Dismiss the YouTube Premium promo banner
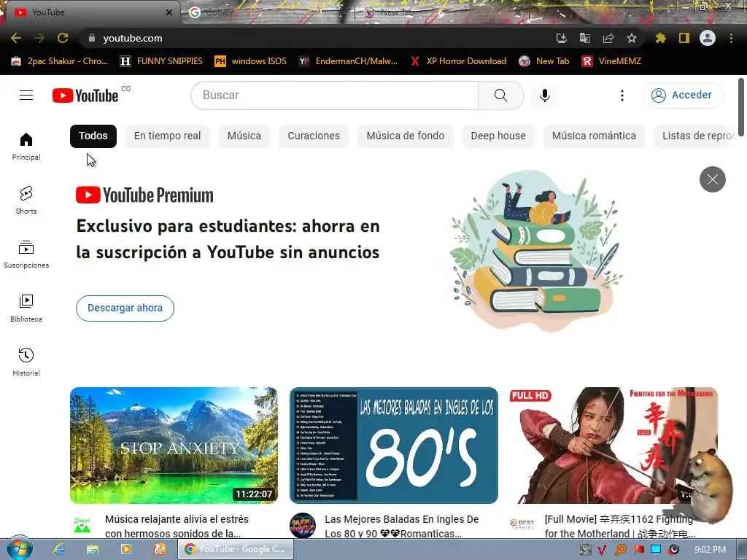This screenshot has width=747, height=560. point(712,179)
